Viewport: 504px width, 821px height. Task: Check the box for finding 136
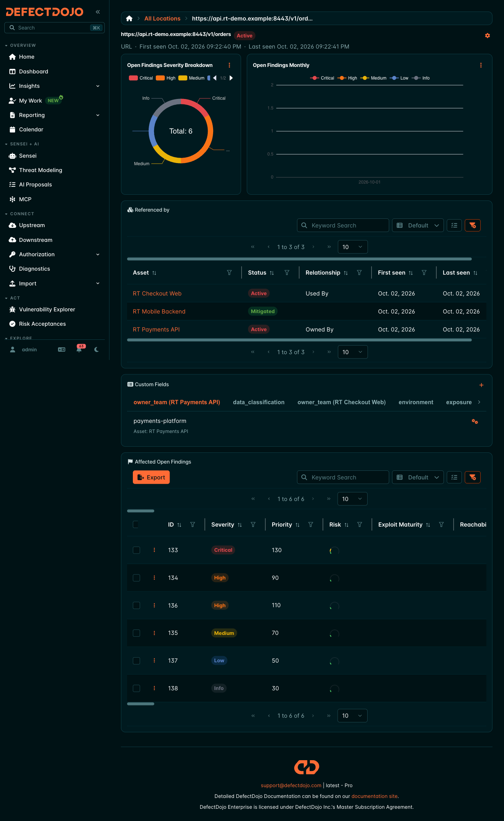136,605
